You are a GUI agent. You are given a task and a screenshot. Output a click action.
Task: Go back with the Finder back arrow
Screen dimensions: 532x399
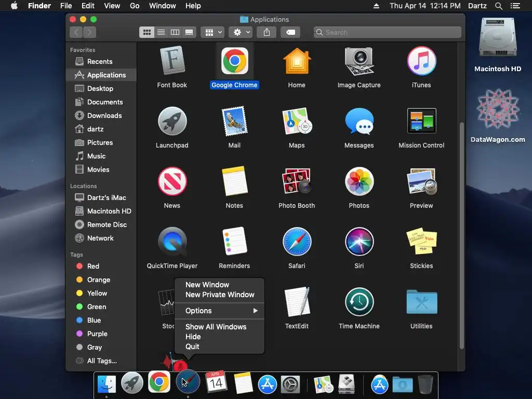pyautogui.click(x=76, y=32)
